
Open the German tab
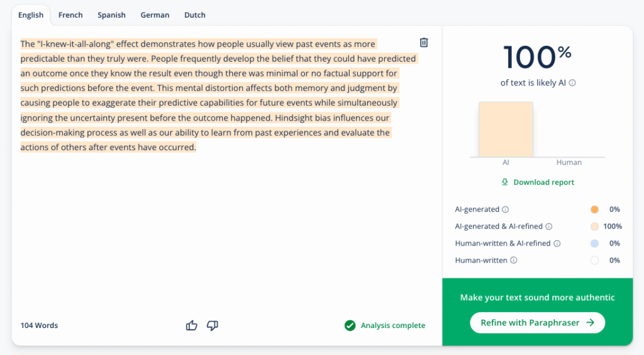pyautogui.click(x=155, y=15)
